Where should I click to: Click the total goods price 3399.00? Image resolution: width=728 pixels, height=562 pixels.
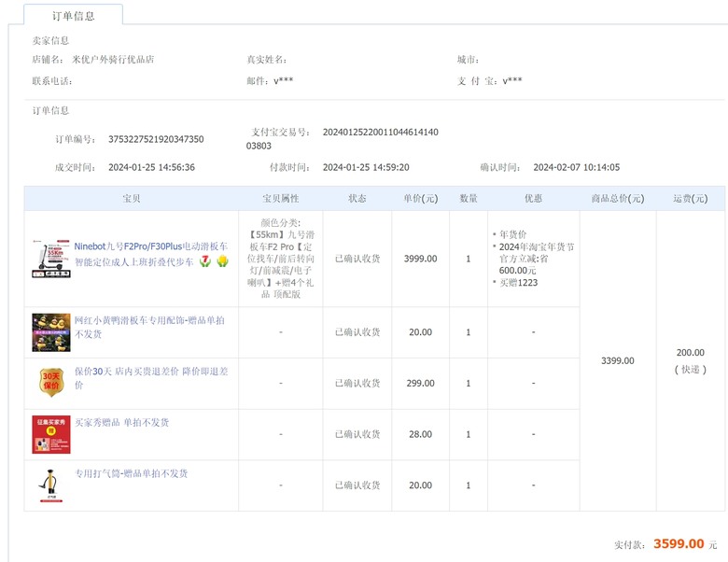pyautogui.click(x=618, y=361)
